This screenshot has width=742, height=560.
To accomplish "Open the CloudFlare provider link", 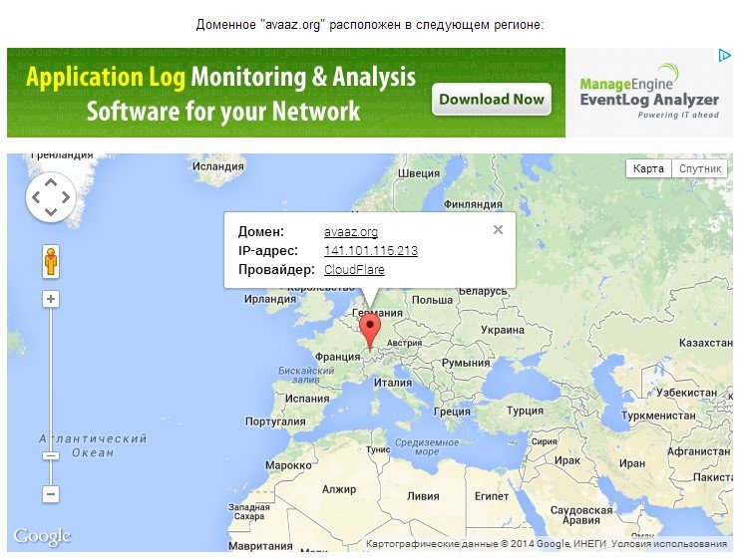I will click(x=354, y=270).
